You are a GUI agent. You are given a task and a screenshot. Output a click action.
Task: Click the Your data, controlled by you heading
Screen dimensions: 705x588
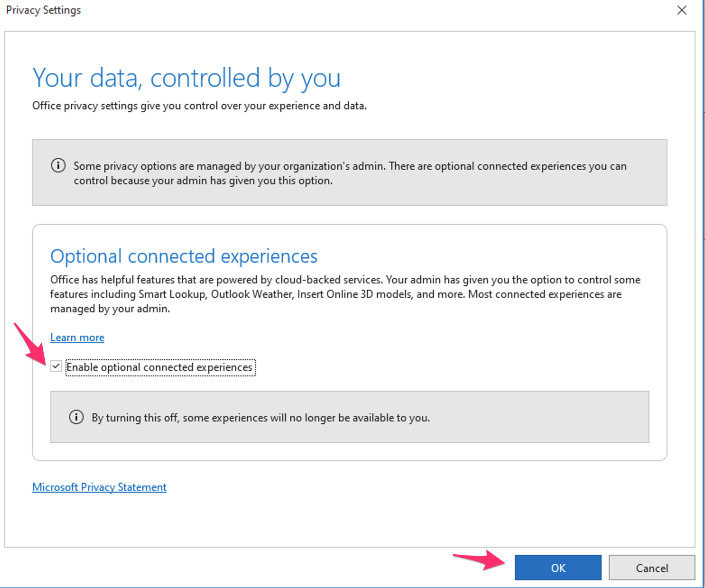186,78
